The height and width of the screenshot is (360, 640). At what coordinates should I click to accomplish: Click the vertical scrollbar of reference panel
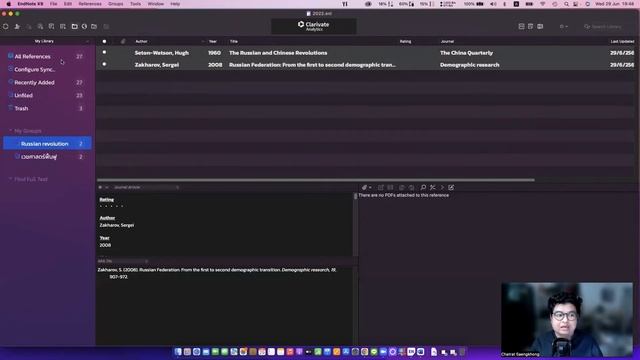pyautogui.click(x=355, y=196)
